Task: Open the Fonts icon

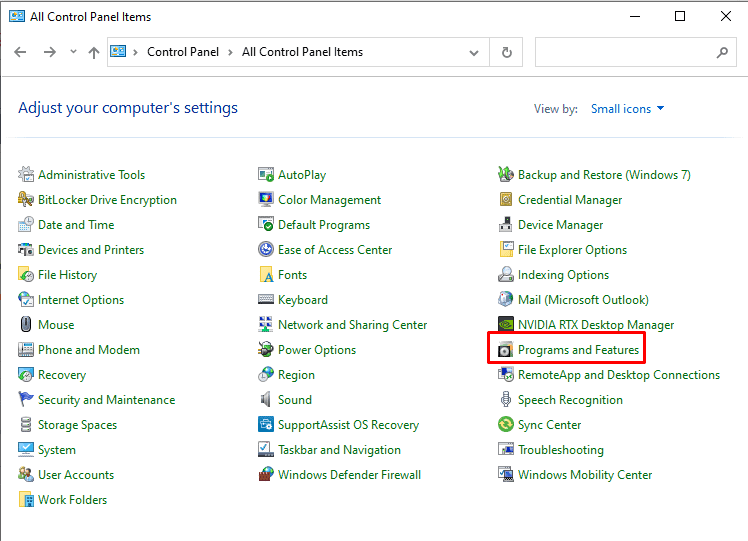Action: [266, 274]
